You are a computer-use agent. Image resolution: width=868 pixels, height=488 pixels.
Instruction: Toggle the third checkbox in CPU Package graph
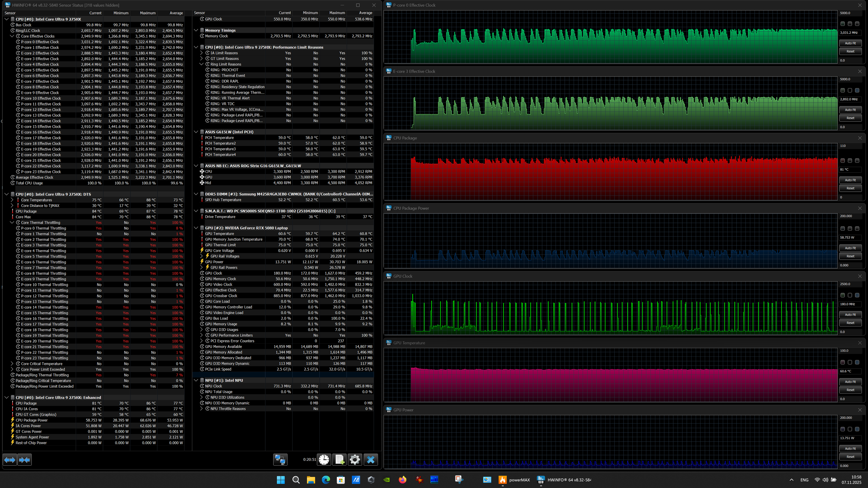857,161
